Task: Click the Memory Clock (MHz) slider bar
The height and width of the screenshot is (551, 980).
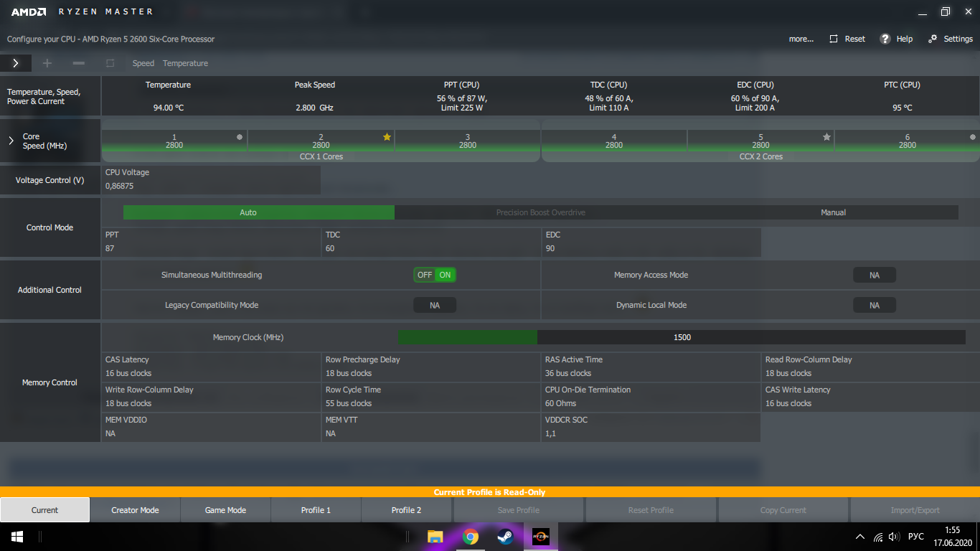Action: point(682,337)
